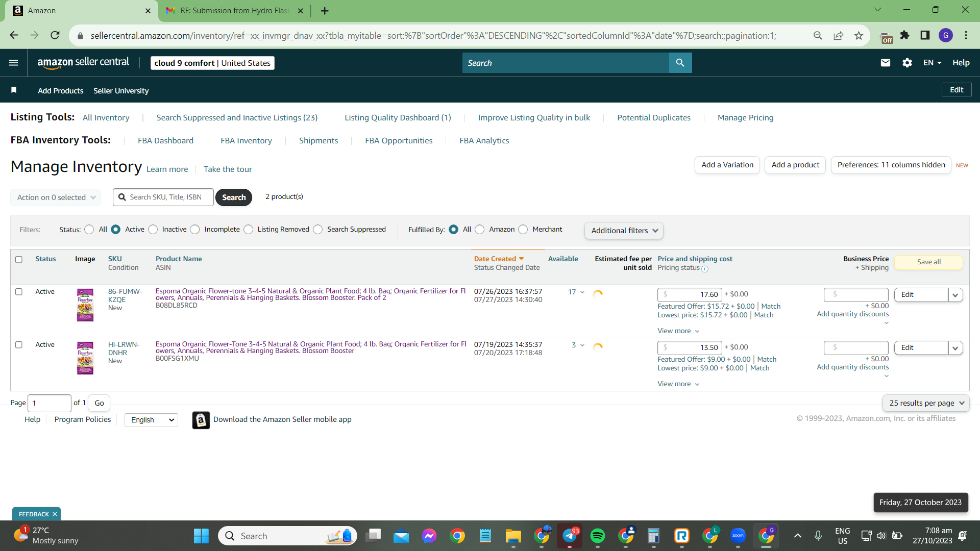Image resolution: width=980 pixels, height=551 pixels.
Task: Open the settings gear icon
Action: (907, 63)
